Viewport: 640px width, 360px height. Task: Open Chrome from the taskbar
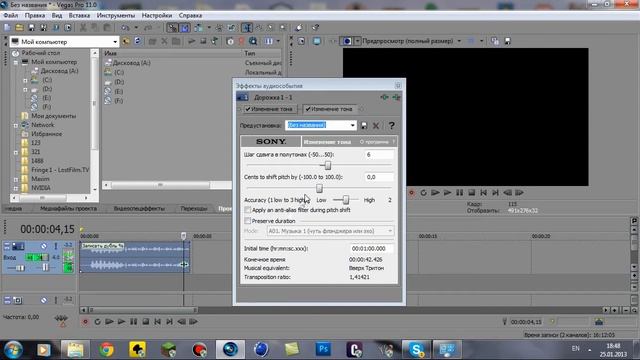coord(107,349)
